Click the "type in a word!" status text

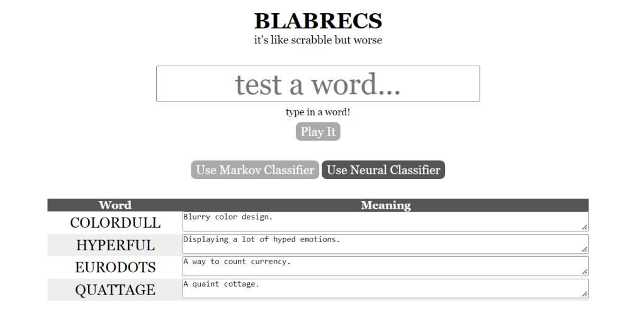coord(318,113)
